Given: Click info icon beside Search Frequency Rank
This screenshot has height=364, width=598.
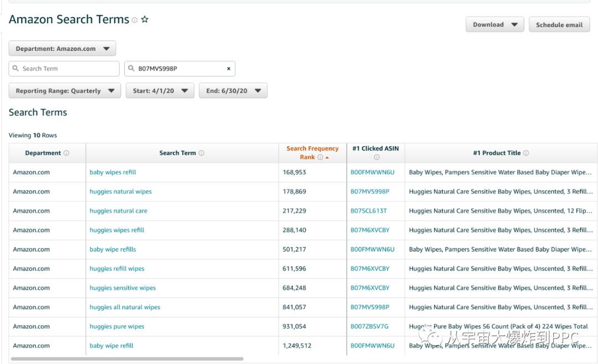Looking at the screenshot, I should [320, 158].
